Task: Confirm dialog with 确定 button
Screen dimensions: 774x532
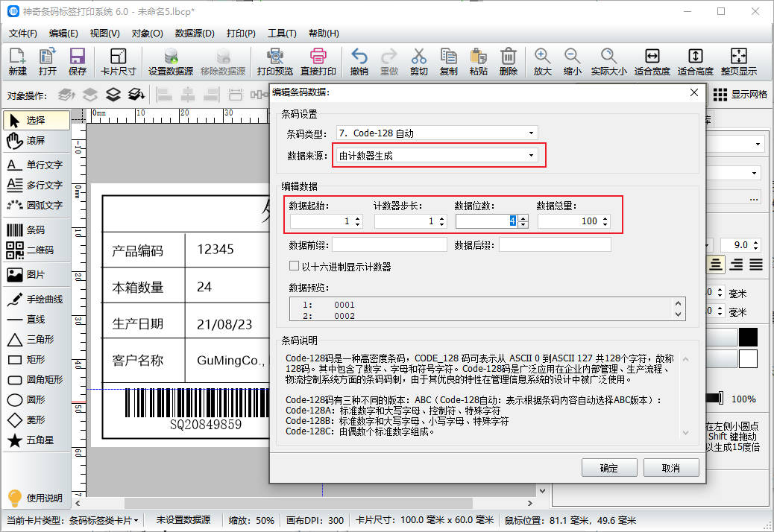Action: [608, 467]
